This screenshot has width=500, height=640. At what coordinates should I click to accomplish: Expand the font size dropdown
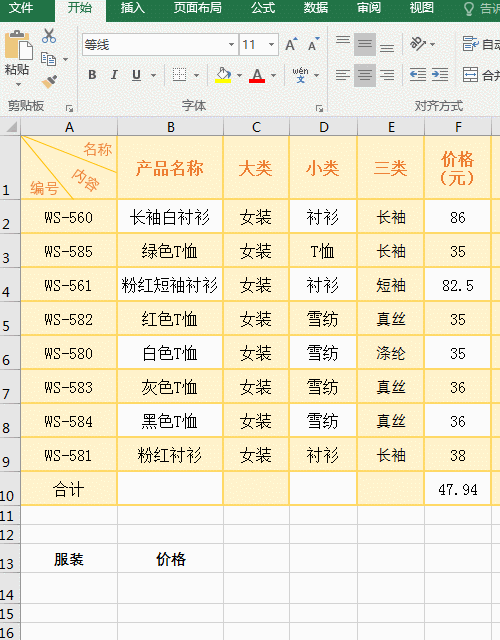(x=271, y=44)
